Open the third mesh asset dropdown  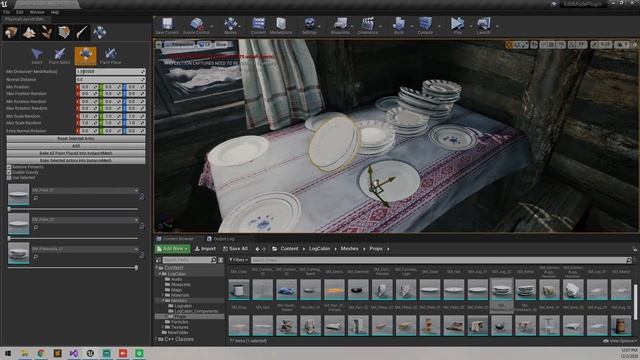click(136, 249)
